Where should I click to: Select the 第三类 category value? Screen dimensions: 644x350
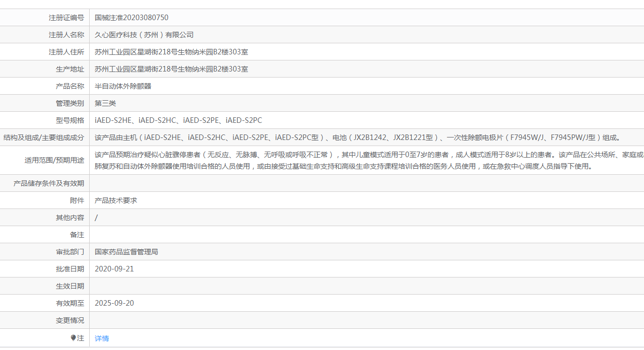pyautogui.click(x=105, y=103)
